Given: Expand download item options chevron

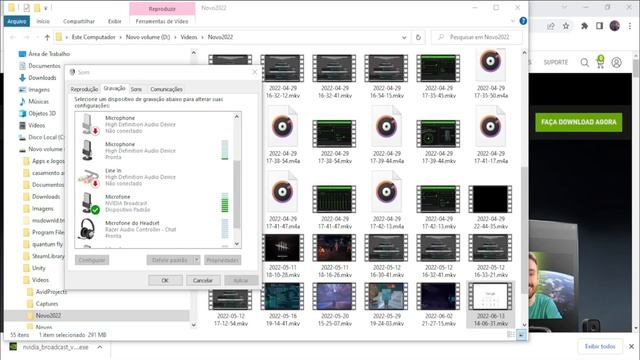Looking at the screenshot, I should (x=100, y=347).
